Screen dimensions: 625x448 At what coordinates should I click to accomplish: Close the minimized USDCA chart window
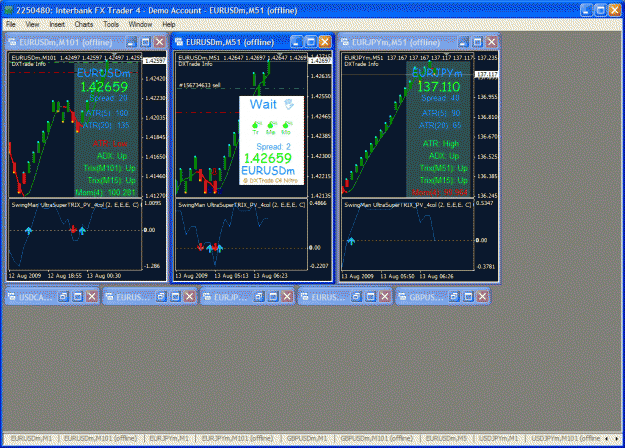coord(92,297)
